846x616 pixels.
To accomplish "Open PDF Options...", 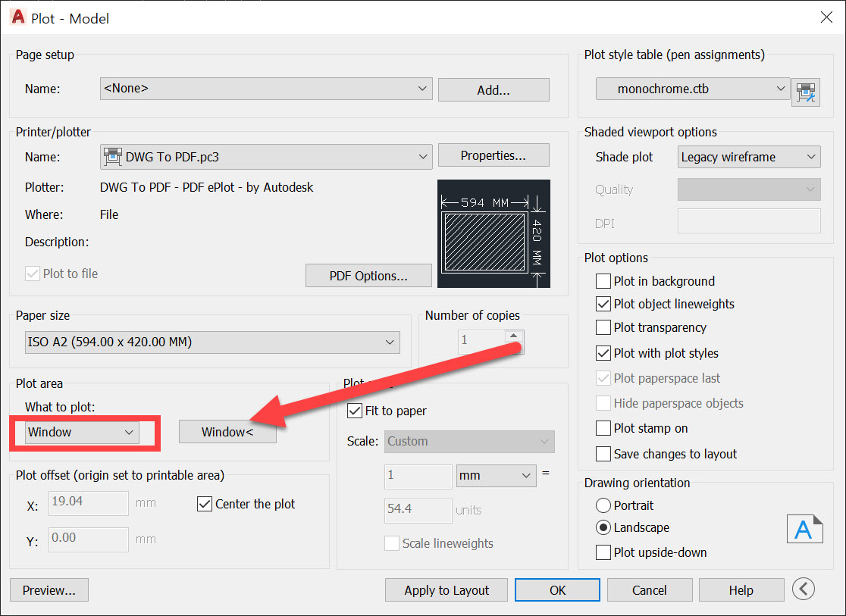I will tap(368, 276).
